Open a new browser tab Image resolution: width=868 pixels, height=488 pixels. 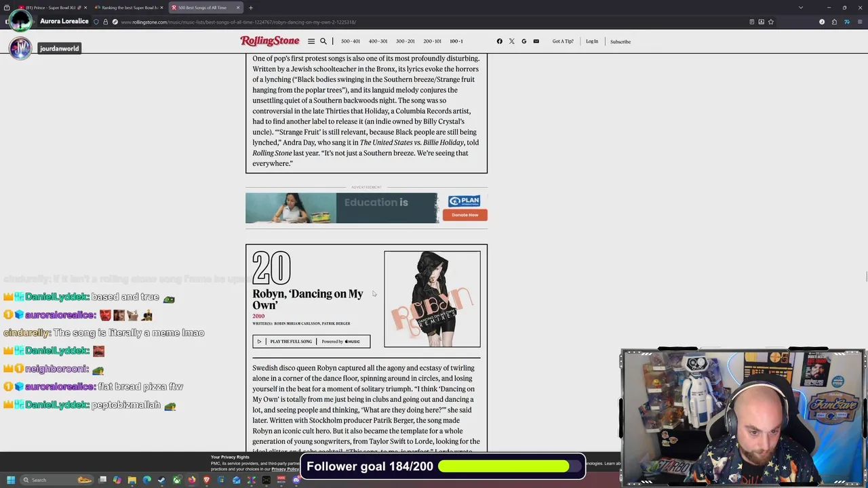(251, 7)
